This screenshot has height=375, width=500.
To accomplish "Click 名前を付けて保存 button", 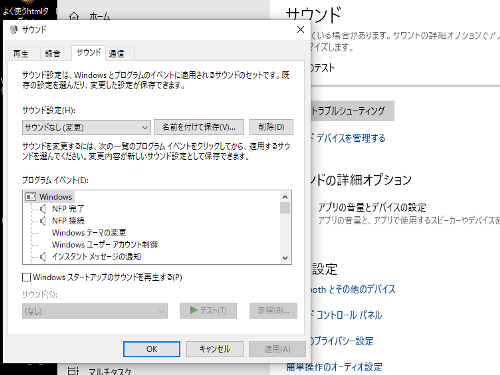I will point(199,127).
